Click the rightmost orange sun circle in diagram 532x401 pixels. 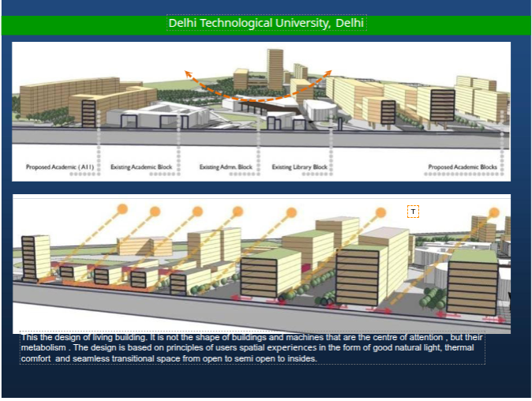click(495, 212)
